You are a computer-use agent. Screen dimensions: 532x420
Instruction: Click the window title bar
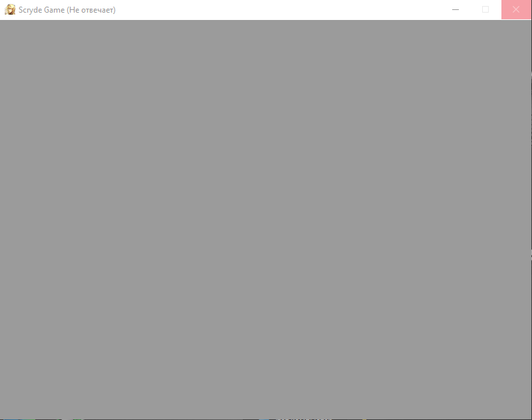[x=266, y=10]
